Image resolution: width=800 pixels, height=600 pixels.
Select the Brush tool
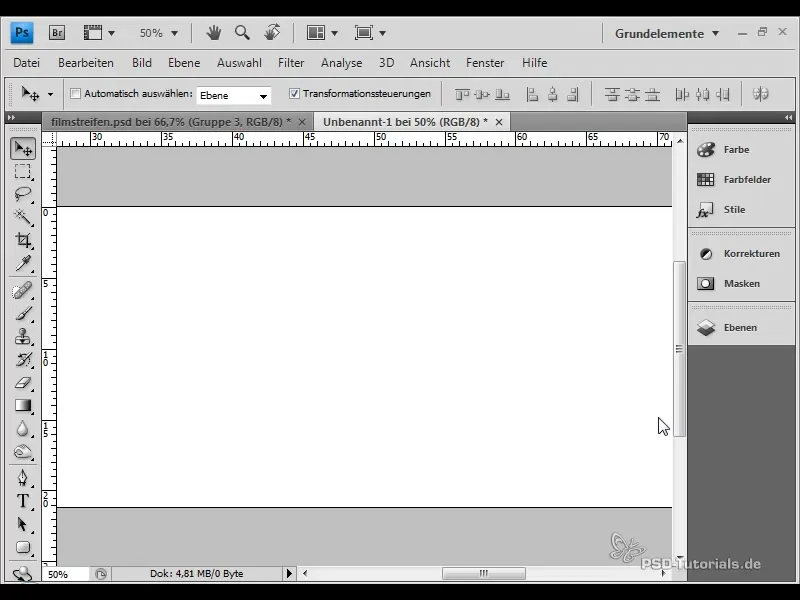[x=22, y=314]
